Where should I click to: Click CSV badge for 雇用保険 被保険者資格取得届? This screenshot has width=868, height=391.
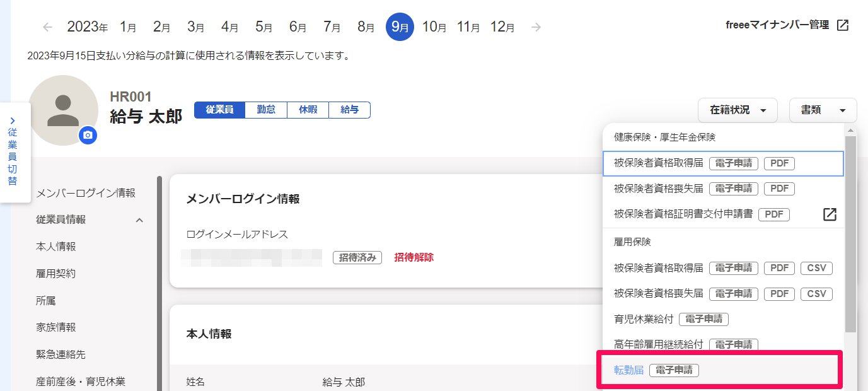pos(817,268)
